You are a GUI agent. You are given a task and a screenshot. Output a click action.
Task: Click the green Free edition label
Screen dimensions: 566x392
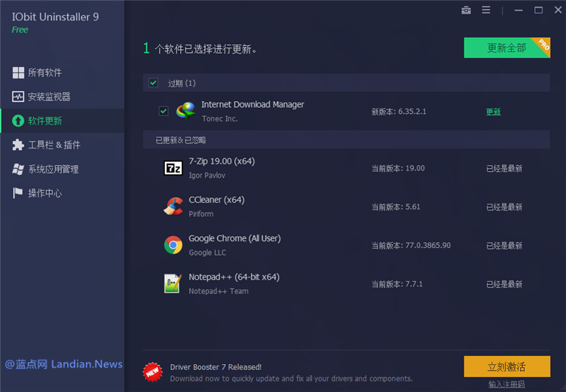tap(20, 29)
